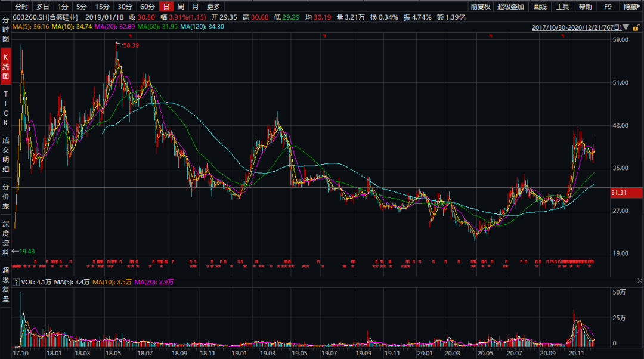Select the 多日 multi-day period
Screen dimensions: 644x359
tap(43, 7)
